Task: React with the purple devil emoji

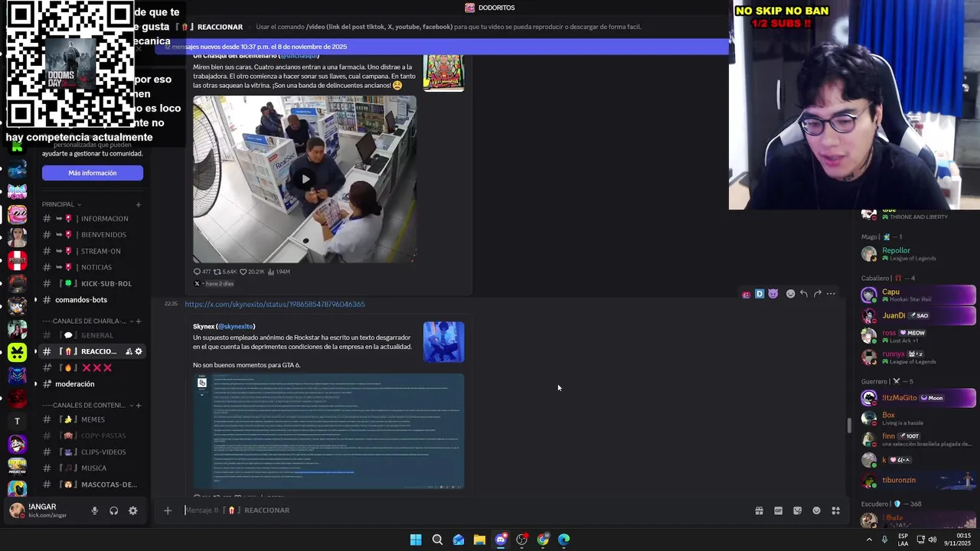Action: point(773,294)
